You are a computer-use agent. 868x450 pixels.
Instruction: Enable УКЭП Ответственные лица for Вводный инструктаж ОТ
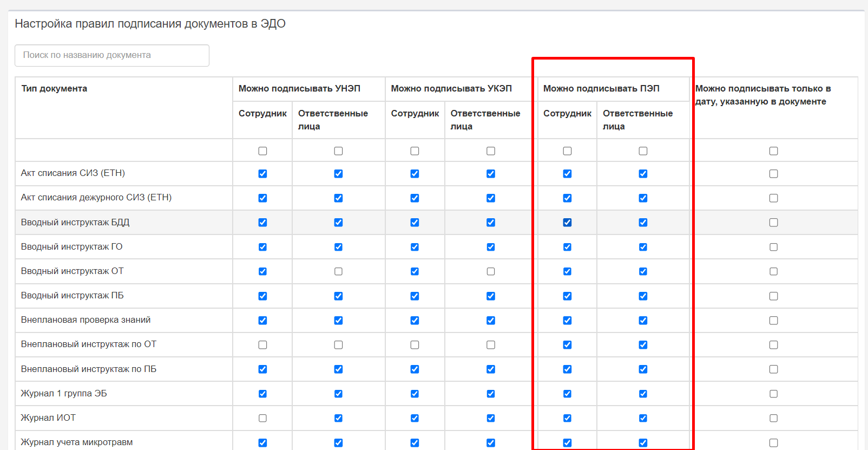tap(491, 271)
